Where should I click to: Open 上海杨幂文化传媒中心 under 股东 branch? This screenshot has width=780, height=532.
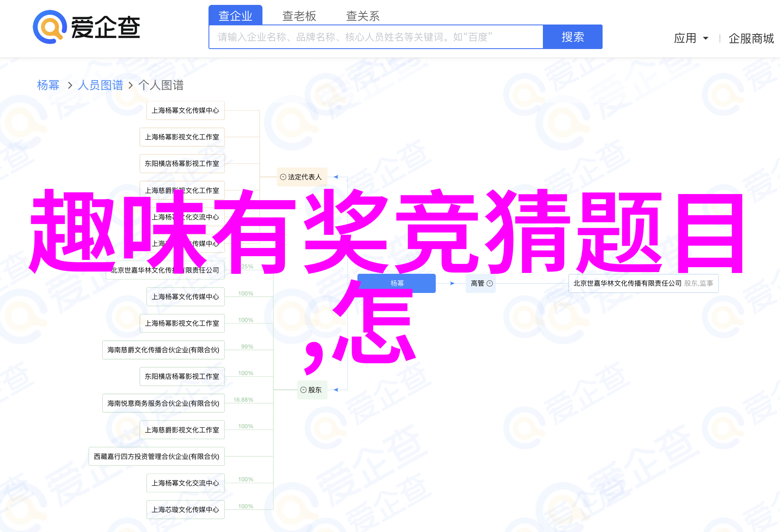(186, 297)
